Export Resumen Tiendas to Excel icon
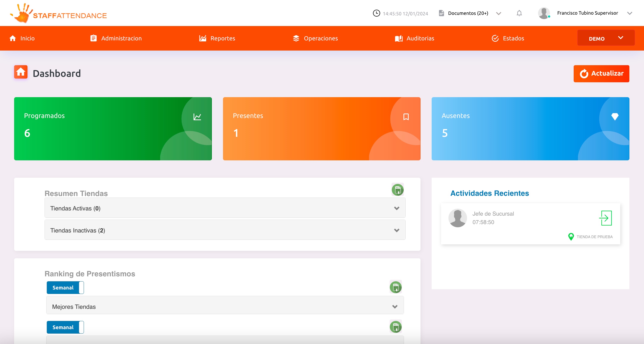This screenshot has height=344, width=644. click(397, 190)
